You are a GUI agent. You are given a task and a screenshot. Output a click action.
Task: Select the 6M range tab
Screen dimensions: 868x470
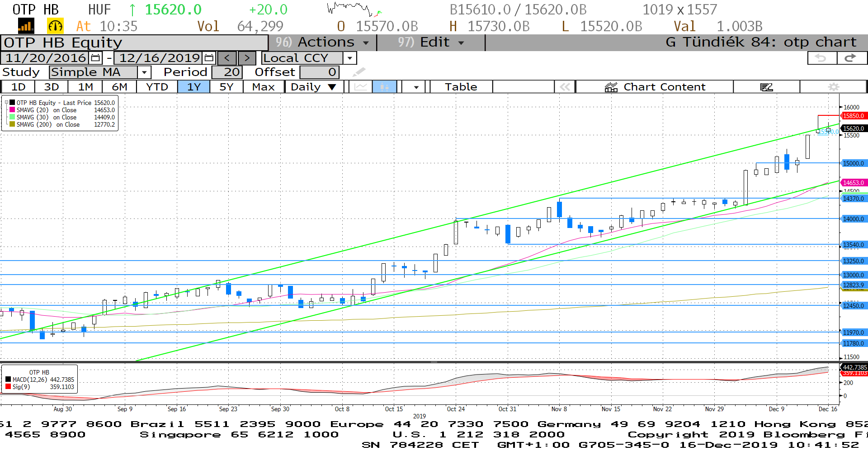coord(119,87)
